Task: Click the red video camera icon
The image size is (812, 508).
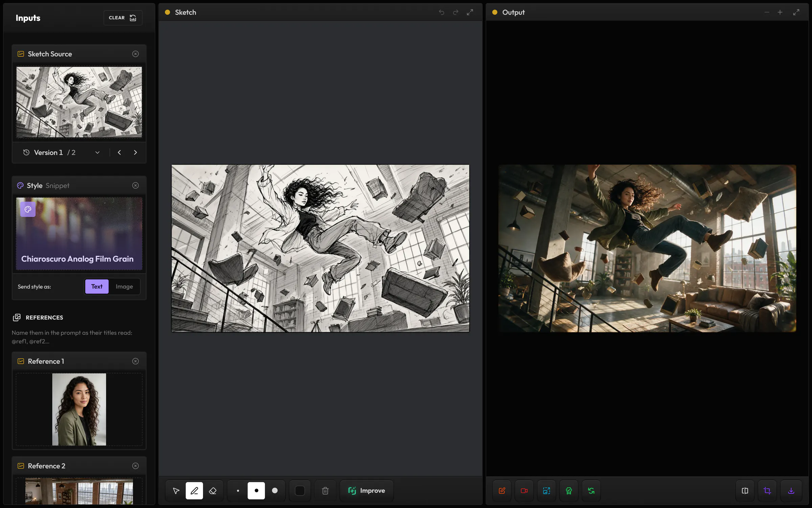Action: pos(524,490)
